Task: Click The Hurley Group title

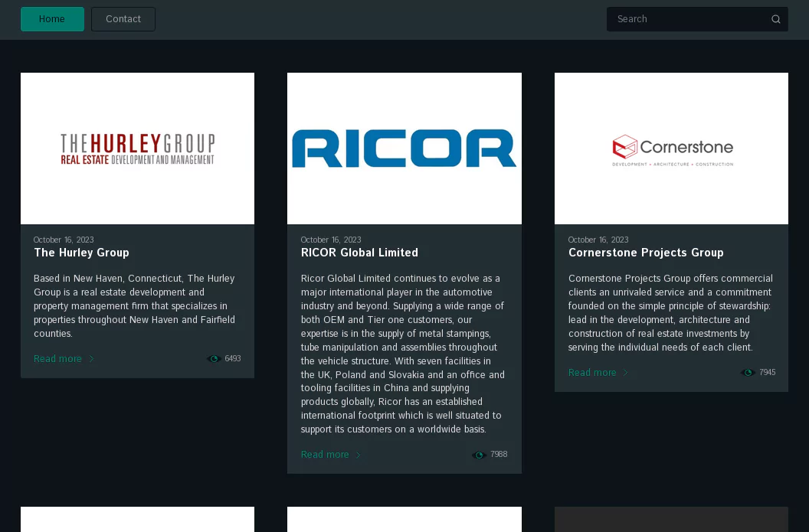Action: [81, 253]
